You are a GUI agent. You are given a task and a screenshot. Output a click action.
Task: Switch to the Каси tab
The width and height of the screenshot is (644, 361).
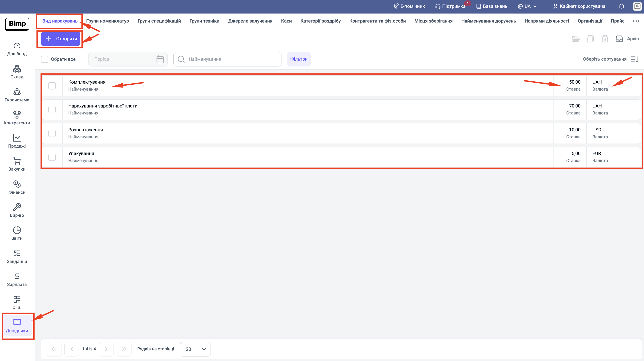click(286, 21)
